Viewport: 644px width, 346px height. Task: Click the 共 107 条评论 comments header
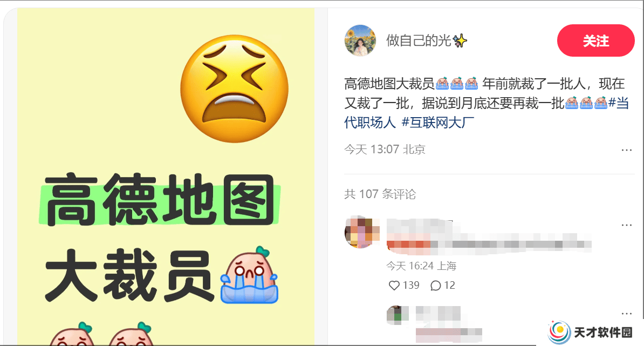click(380, 194)
